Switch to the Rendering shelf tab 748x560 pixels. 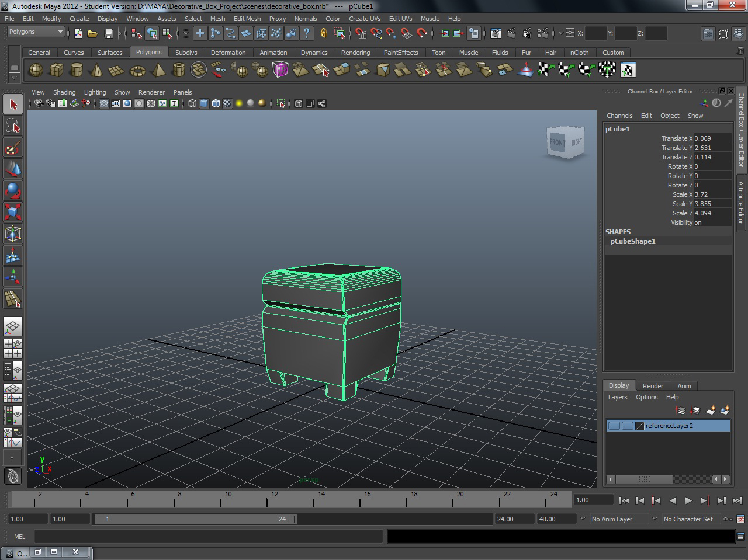coord(355,52)
